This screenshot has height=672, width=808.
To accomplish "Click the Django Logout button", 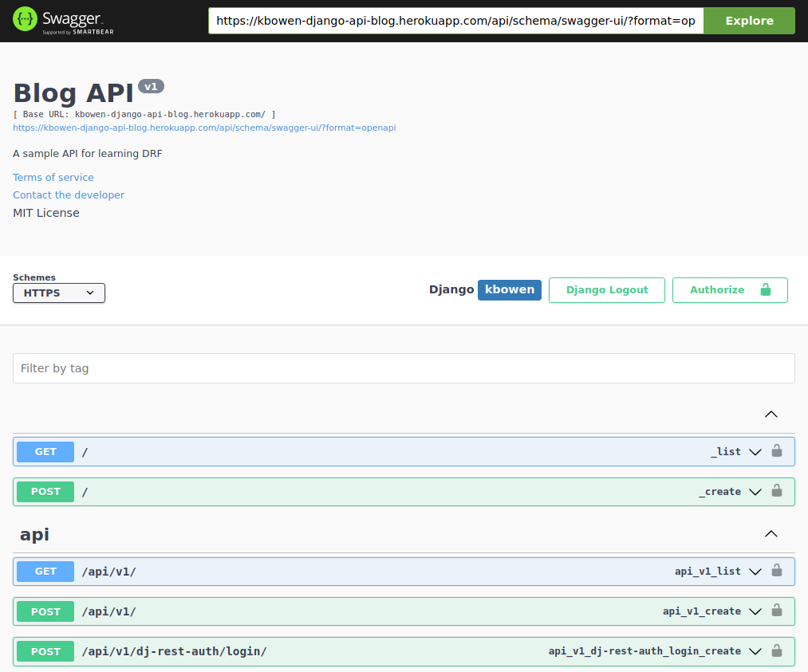I will pos(607,290).
